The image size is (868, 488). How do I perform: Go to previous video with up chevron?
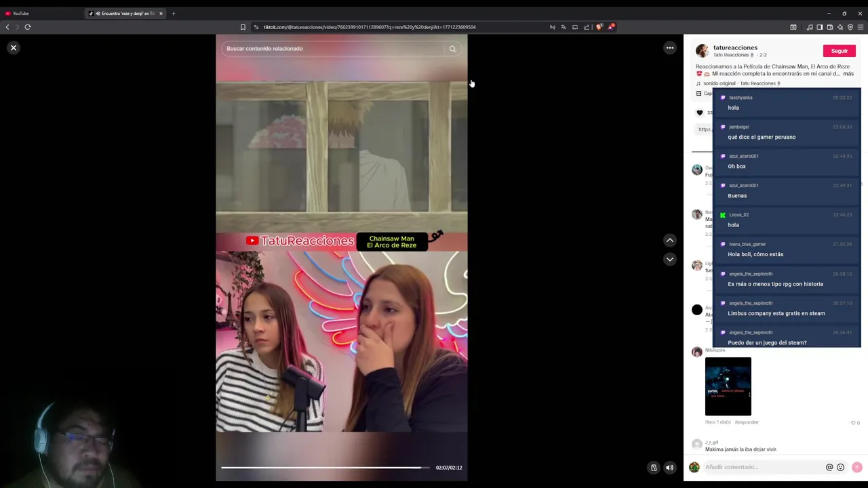coord(669,240)
